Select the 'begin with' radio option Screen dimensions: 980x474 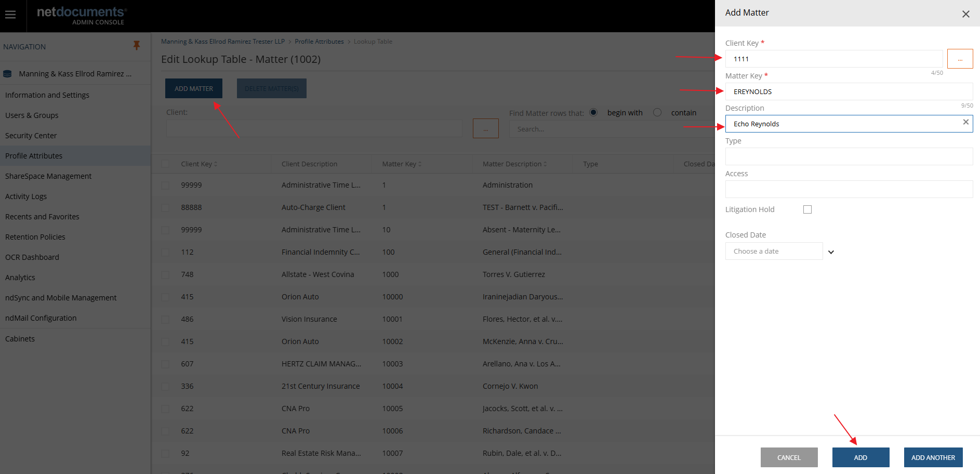click(x=593, y=112)
